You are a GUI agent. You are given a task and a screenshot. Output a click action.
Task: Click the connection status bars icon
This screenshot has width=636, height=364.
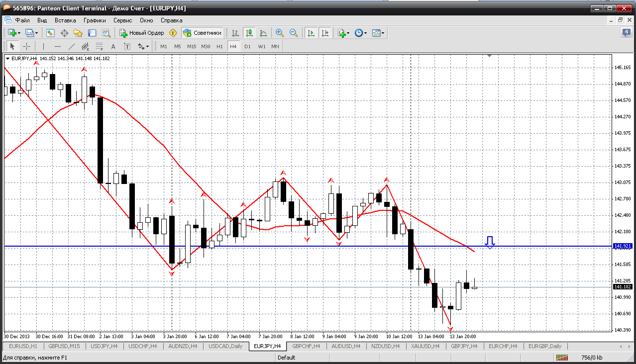click(x=562, y=358)
